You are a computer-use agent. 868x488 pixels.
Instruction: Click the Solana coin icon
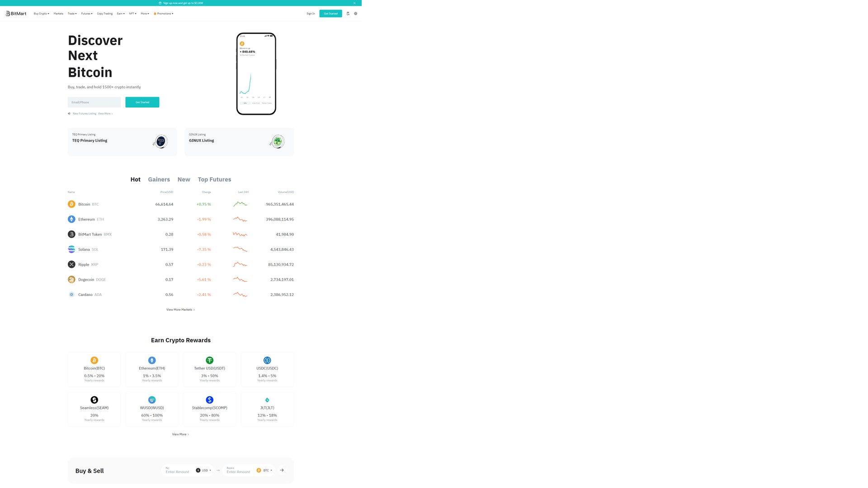[x=71, y=249]
